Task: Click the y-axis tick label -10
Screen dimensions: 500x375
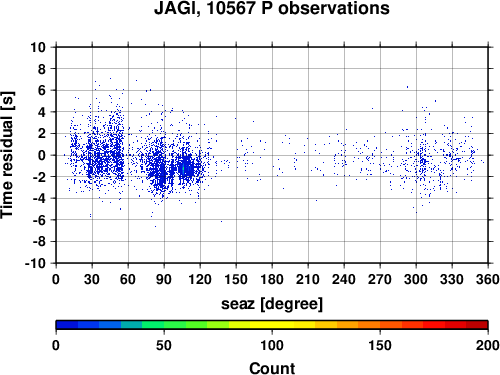Action: pyautogui.click(x=36, y=263)
